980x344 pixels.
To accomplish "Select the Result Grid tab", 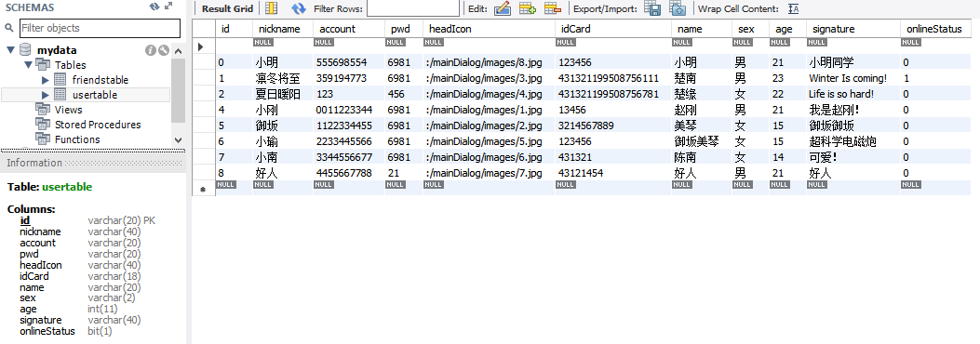I will [x=227, y=8].
